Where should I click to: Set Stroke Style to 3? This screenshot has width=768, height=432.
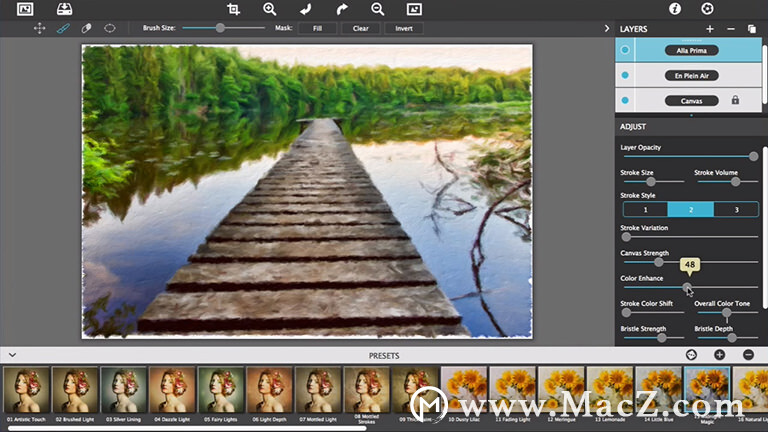736,210
